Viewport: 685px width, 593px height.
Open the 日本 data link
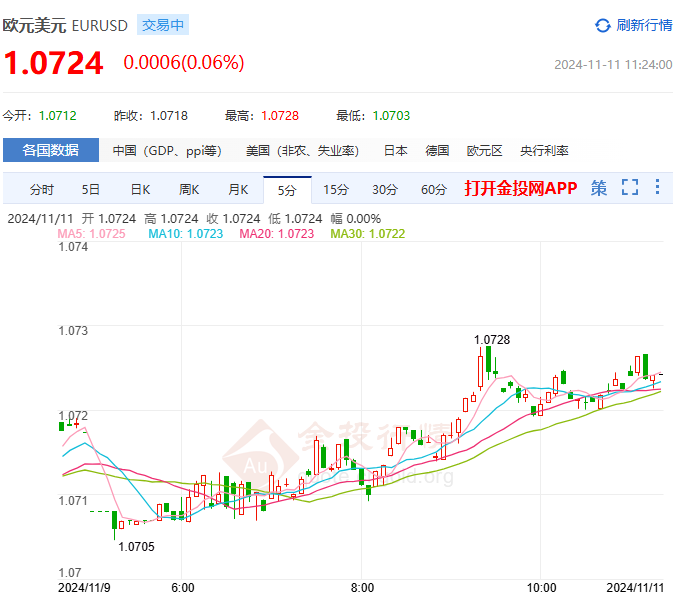click(x=395, y=151)
